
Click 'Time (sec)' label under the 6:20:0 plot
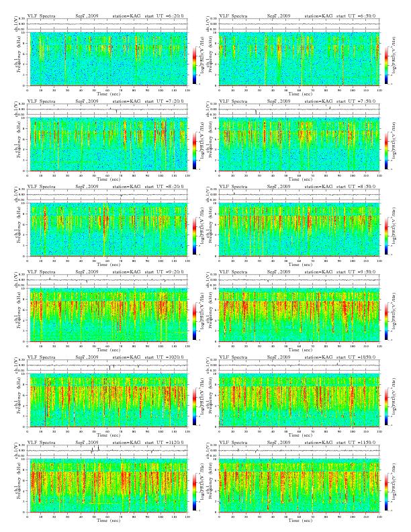click(x=109, y=93)
